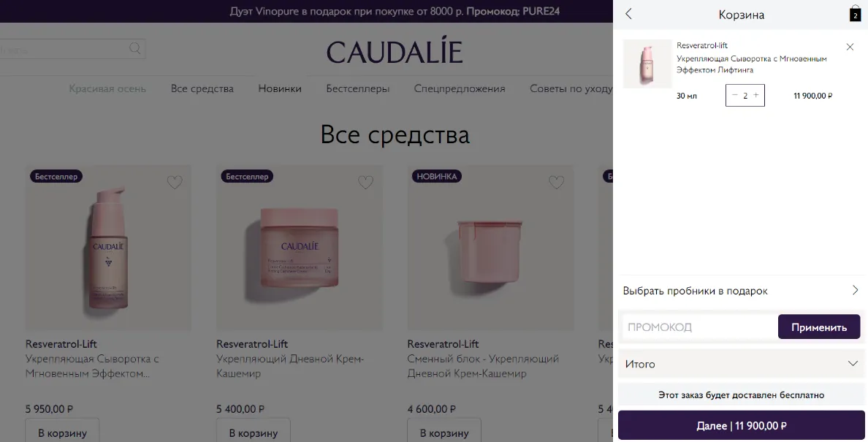Click the back arrow in cart panel
The image size is (868, 442).
tap(628, 15)
